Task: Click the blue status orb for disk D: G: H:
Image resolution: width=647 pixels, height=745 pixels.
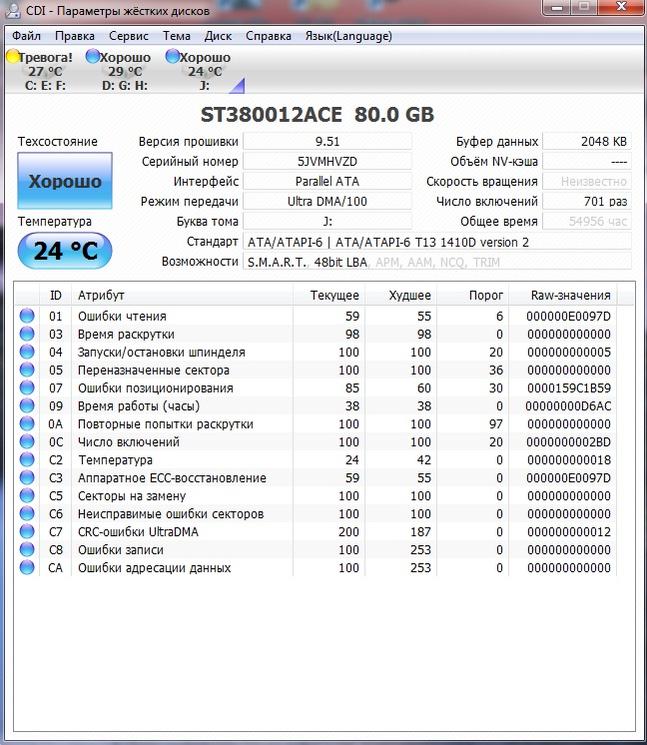Action: coord(92,57)
